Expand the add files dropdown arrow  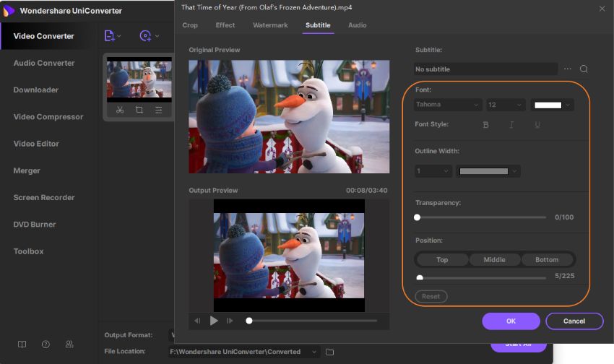click(119, 36)
